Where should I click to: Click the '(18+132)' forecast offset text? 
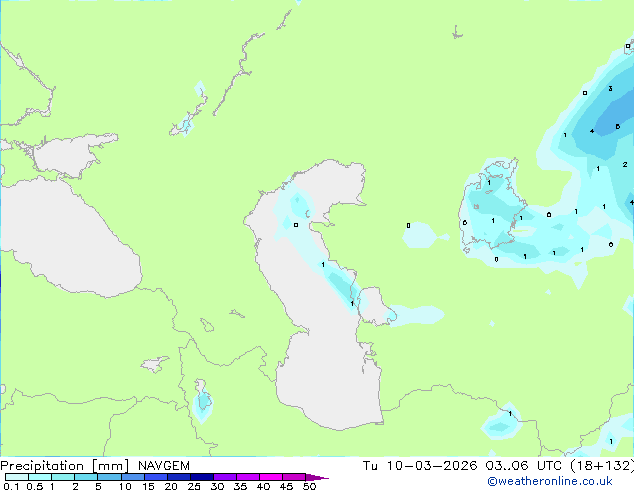[x=602, y=466]
